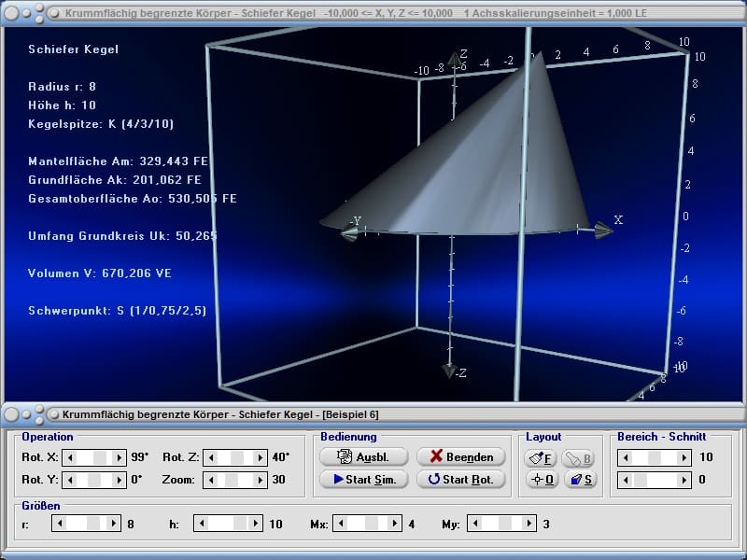Click the 'Radius r: 8' readout
Viewport: 747px width, 560px height.
pyautogui.click(x=62, y=86)
